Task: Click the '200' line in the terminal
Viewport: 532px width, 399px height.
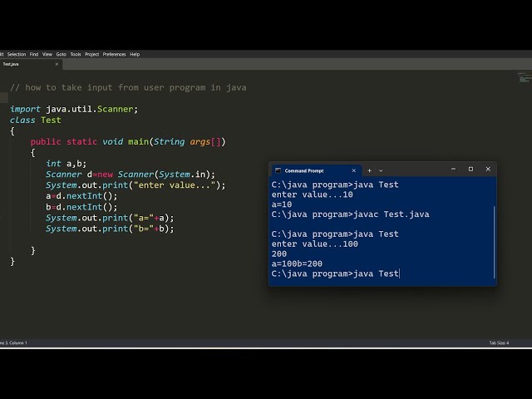Action: [x=279, y=254]
